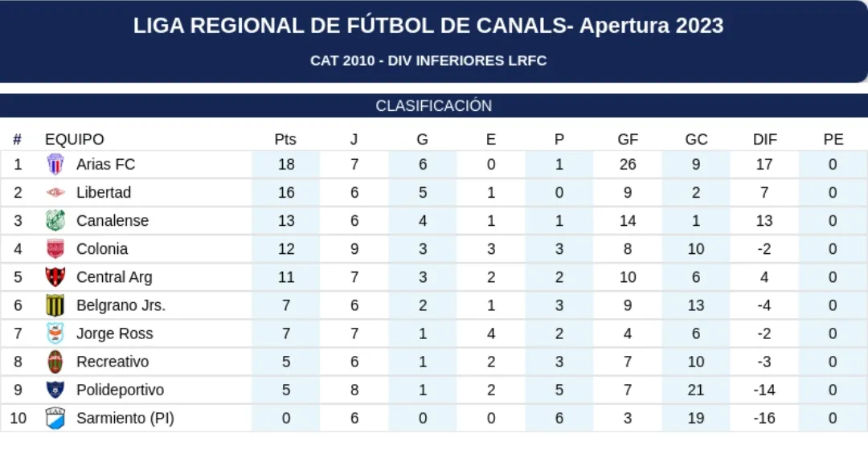Click the CLASIFICACIÓN section header bar
The width and height of the screenshot is (868, 454).
tap(433, 106)
